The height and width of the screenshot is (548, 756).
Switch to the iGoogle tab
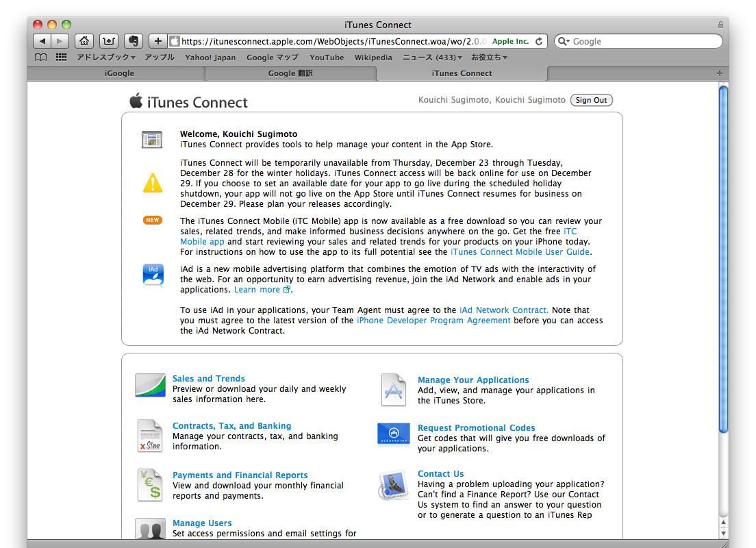point(119,73)
